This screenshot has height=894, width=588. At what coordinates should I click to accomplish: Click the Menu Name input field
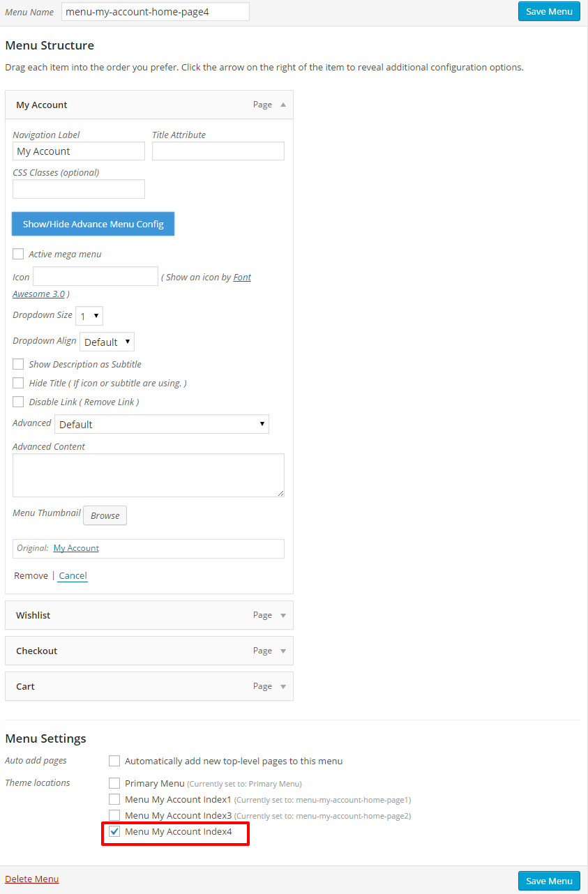[156, 12]
